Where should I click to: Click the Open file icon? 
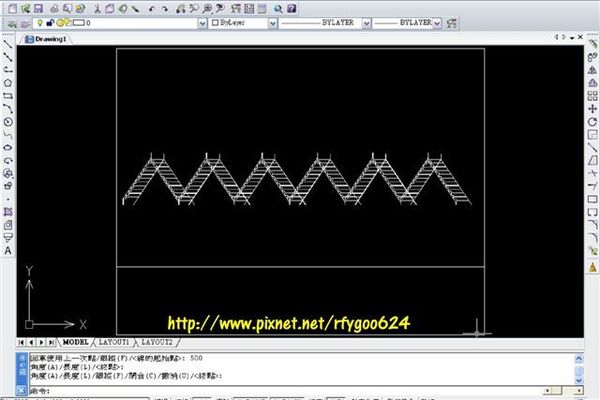[x=26, y=8]
